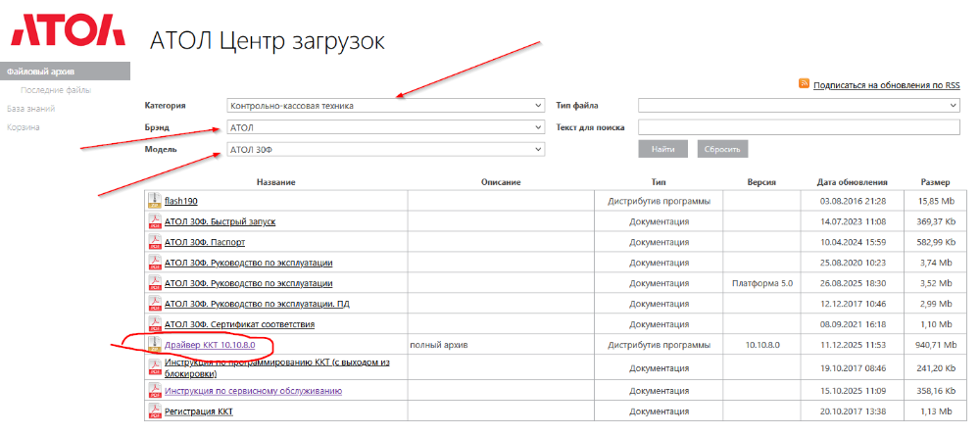This screenshot has height=435, width=980.
Task: Click archive icon beside Драйвер ККТ 10.10.8.0
Action: (x=154, y=345)
